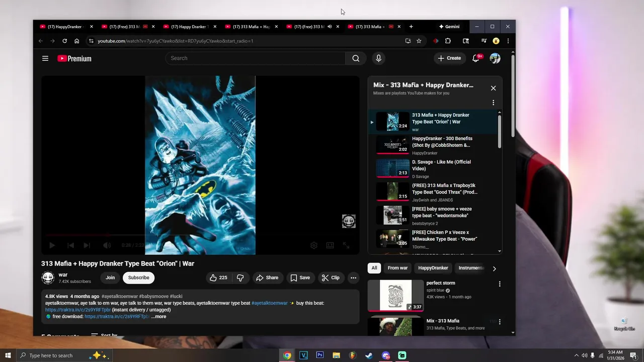Bookmark this page with star icon
This screenshot has width=644, height=362.
pos(419,41)
